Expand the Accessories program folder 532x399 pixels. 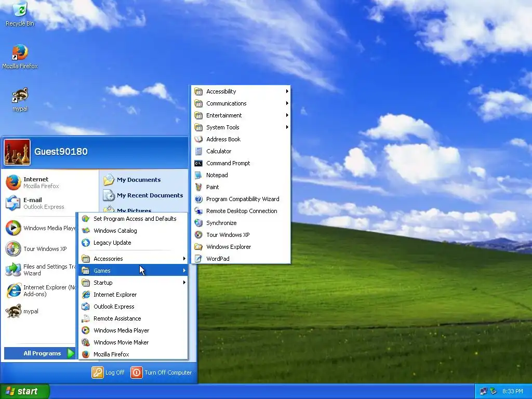pyautogui.click(x=133, y=259)
